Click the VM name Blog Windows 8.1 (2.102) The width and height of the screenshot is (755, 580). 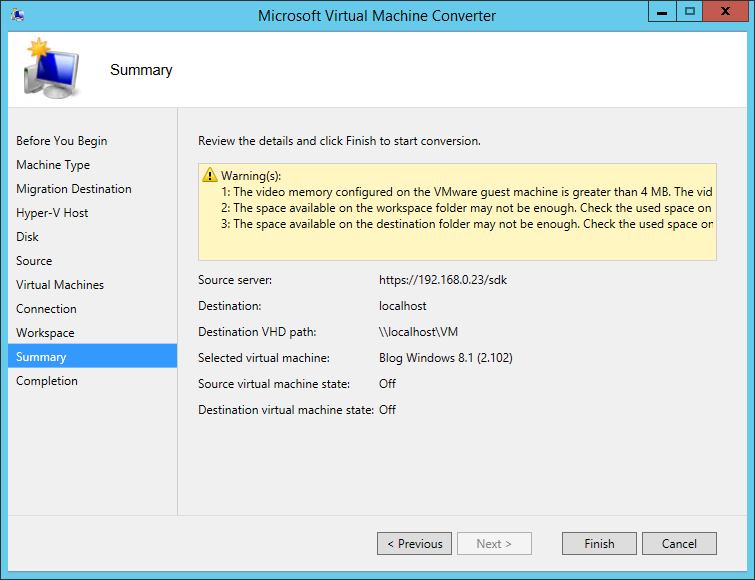click(445, 358)
